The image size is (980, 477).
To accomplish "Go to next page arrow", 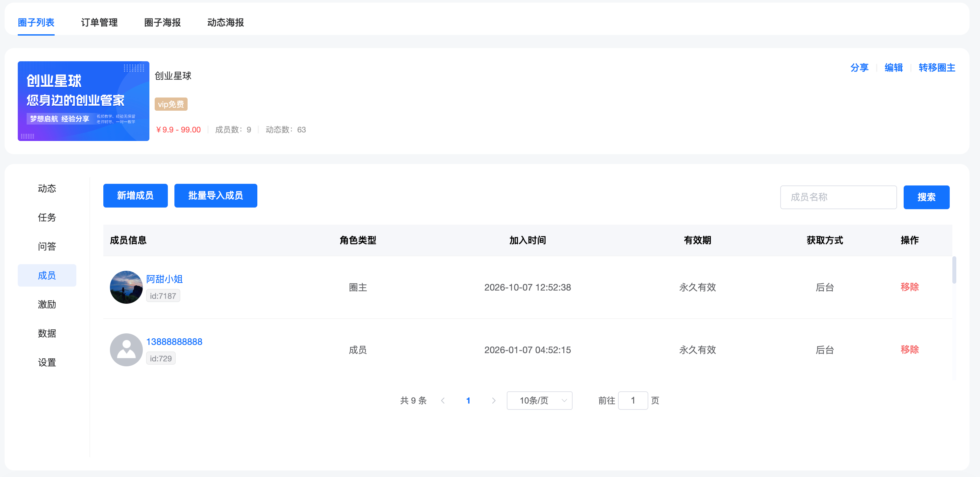I will 494,401.
